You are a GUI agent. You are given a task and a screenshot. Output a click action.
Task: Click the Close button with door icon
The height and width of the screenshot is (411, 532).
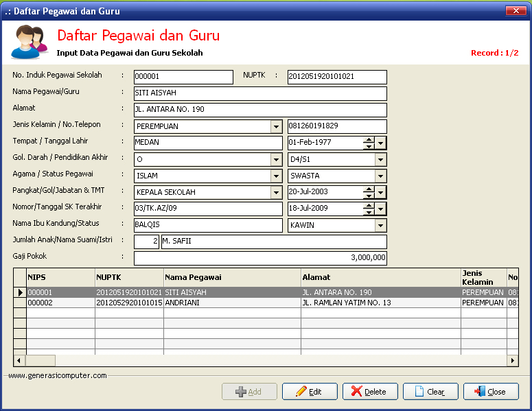[x=491, y=391]
